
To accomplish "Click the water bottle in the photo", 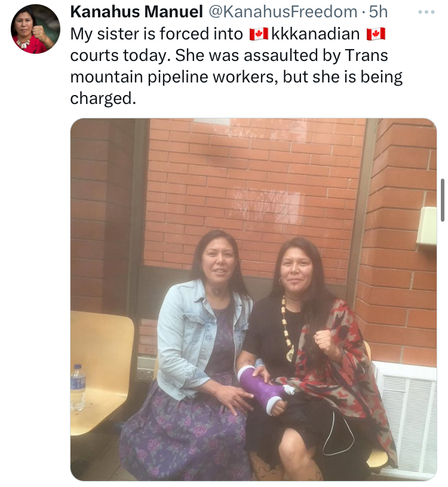I will pos(78,387).
